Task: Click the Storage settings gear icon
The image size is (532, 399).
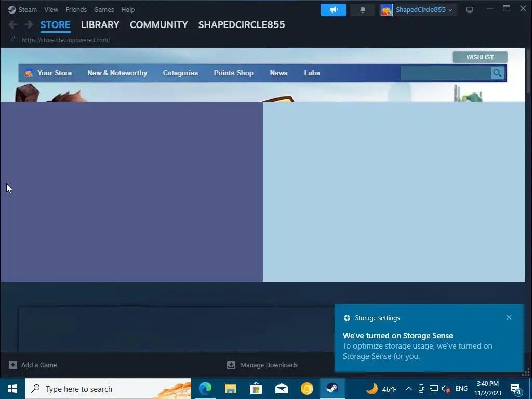Action: pyautogui.click(x=347, y=318)
